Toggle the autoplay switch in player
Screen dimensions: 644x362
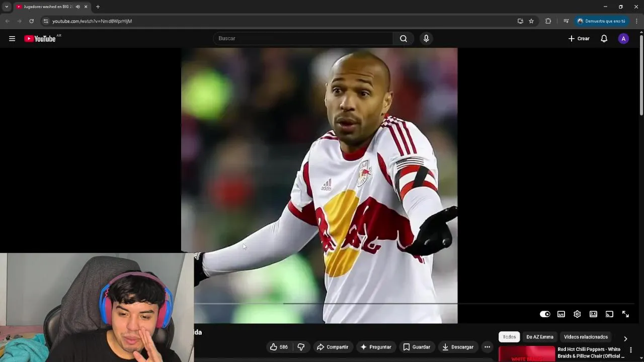pyautogui.click(x=545, y=314)
